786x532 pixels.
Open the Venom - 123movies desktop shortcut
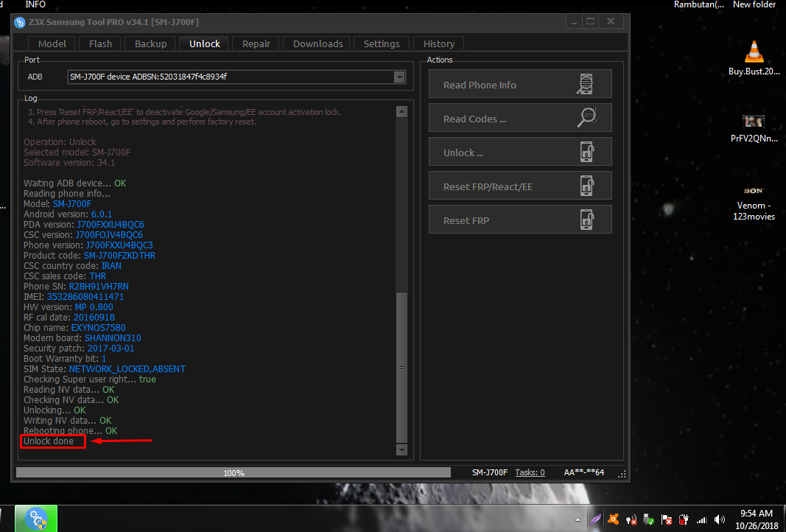click(754, 205)
